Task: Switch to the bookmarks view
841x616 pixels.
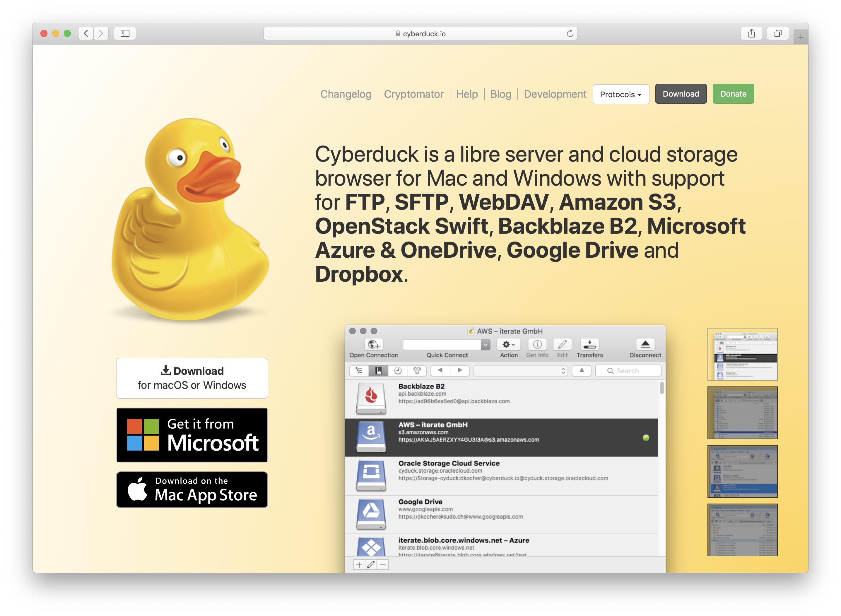Action: 379,371
